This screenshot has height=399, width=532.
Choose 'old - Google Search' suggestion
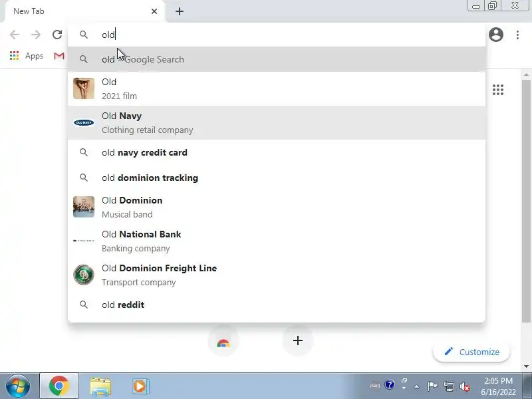coord(277,59)
